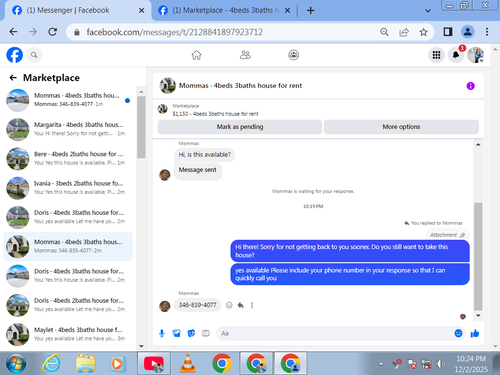The height and width of the screenshot is (375, 500).
Task: Choose a GIF from the composer toolbar
Action: tap(206, 333)
